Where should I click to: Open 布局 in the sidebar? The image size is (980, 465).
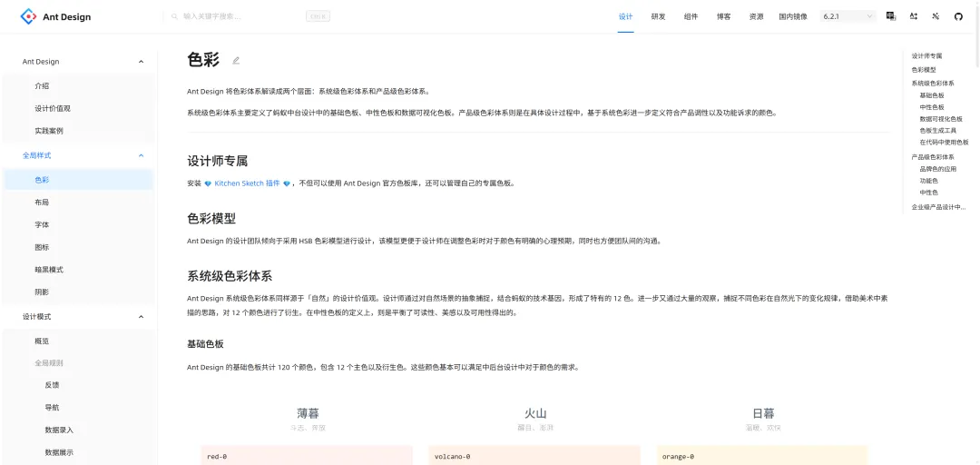point(78,203)
